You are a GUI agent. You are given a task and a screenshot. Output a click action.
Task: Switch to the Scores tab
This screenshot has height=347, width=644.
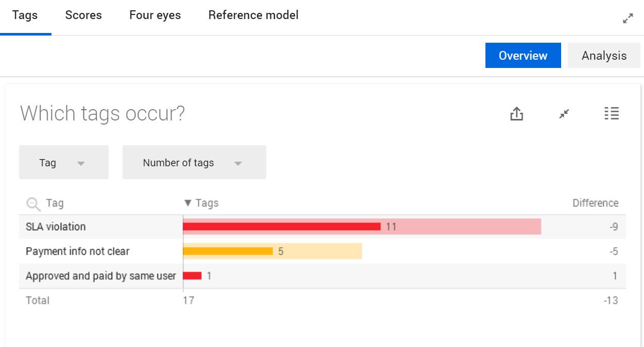(x=83, y=15)
